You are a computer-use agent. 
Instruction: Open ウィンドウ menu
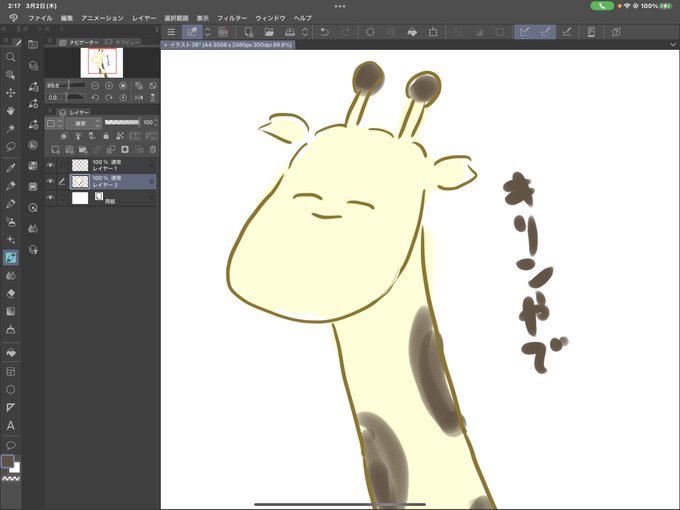click(x=270, y=18)
